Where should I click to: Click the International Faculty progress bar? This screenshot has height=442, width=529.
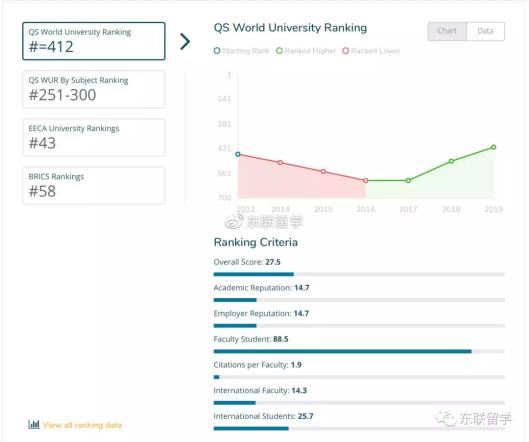359,403
